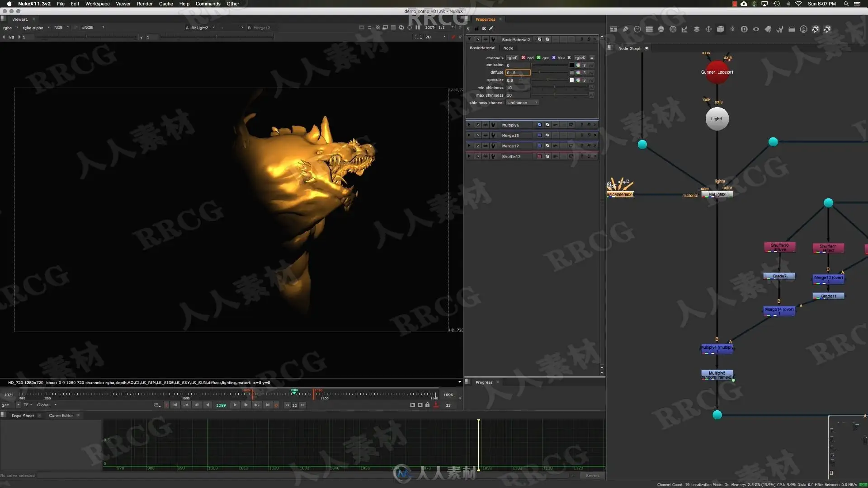Click the Play forward button
Screen dimensions: 868x488
pos(235,405)
